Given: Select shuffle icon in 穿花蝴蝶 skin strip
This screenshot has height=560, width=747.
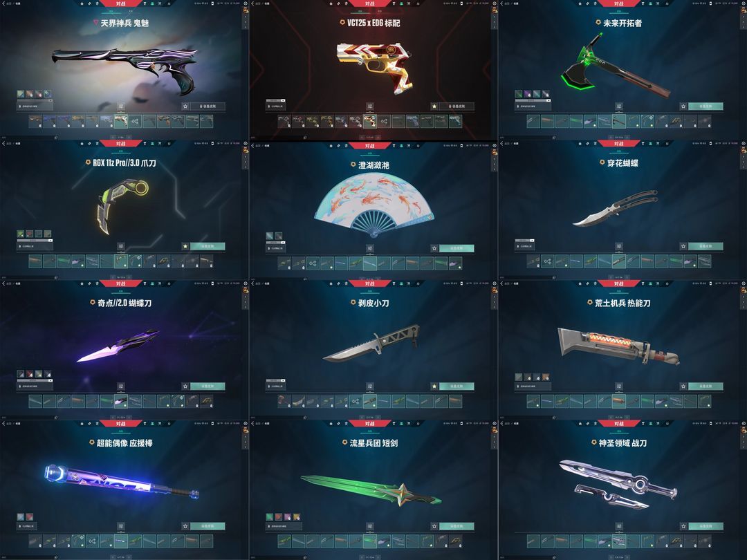Looking at the screenshot, I should pos(547,261).
